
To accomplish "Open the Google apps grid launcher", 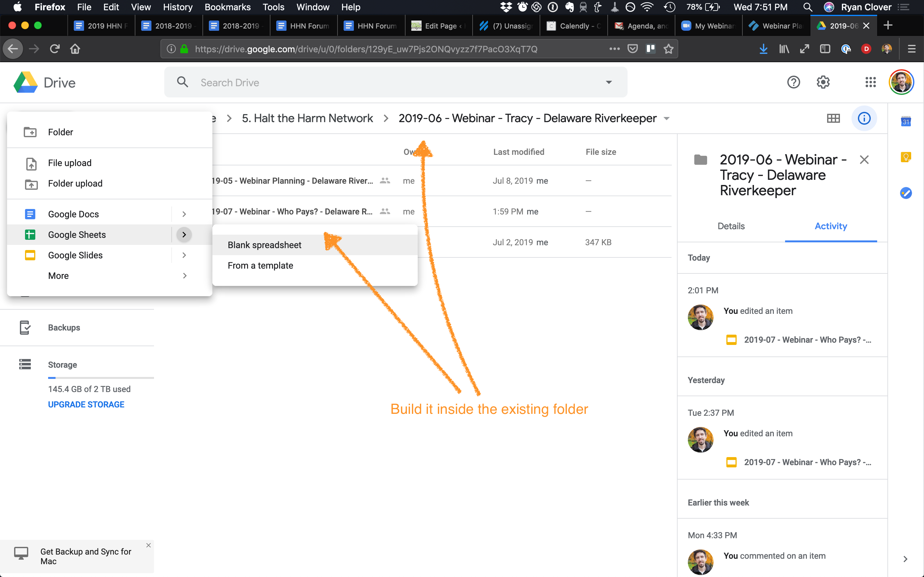I will (x=871, y=82).
